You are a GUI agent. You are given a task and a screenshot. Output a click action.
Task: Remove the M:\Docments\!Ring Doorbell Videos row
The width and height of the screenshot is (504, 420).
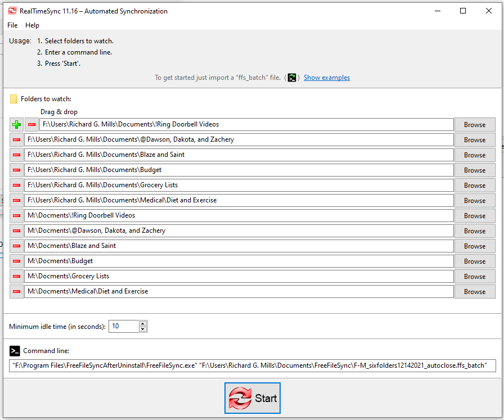coord(16,216)
